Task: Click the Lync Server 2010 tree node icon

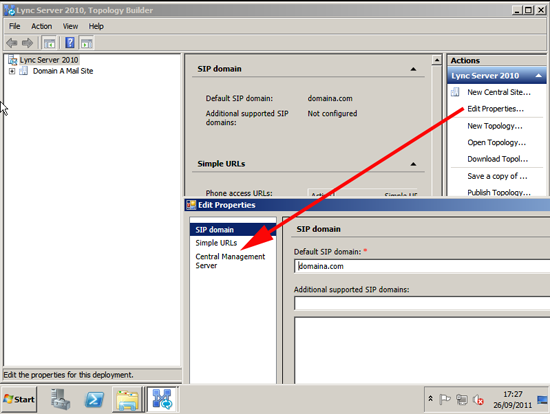Action: tap(13, 60)
